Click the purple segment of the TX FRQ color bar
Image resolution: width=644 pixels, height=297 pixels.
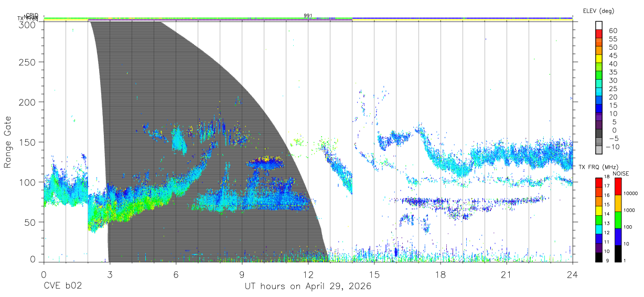(x=599, y=248)
